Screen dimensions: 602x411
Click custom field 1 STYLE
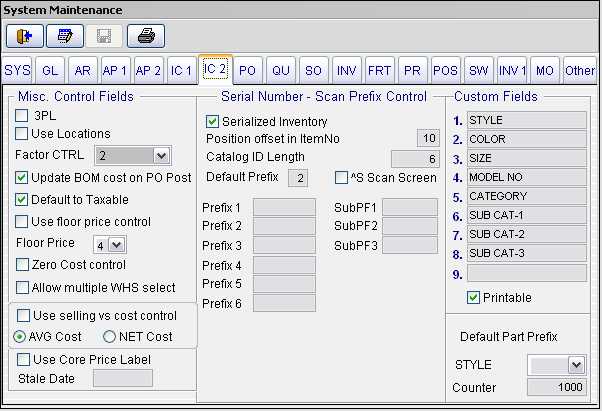click(527, 120)
